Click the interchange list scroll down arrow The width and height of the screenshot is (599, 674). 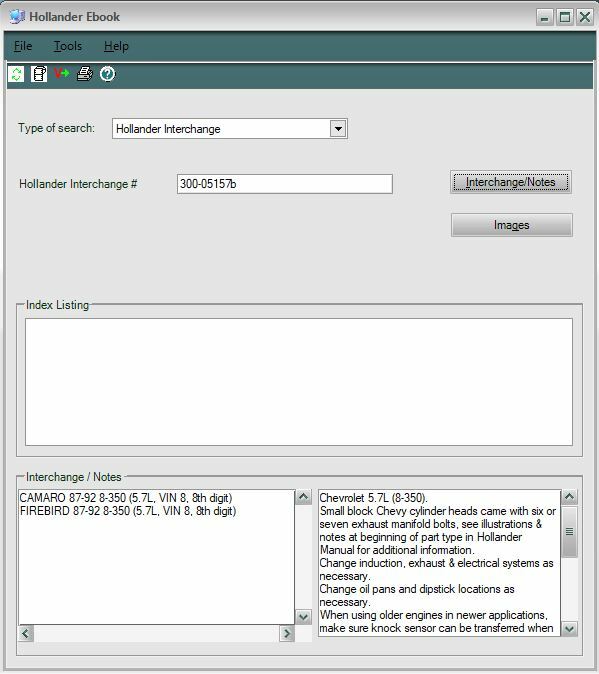tap(303, 617)
